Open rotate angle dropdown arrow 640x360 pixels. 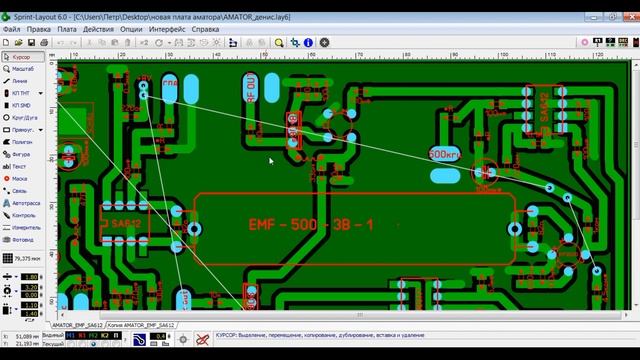point(169,42)
